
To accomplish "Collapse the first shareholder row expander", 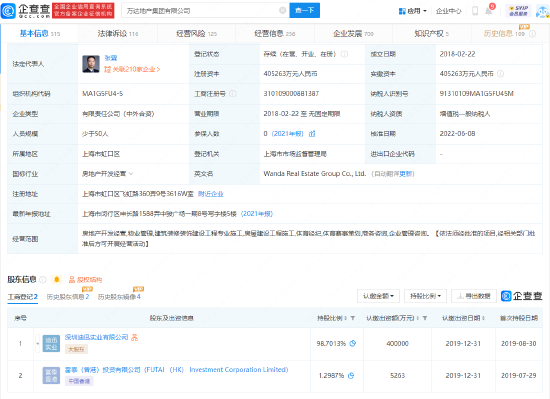I will coord(37,344).
